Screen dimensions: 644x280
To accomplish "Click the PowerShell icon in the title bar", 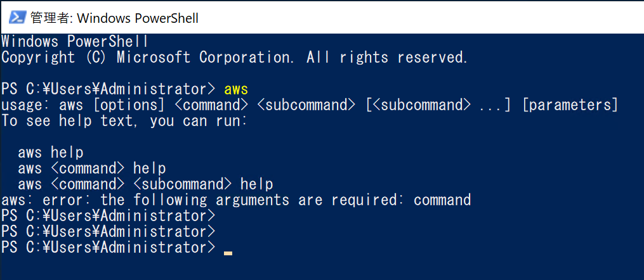I will (x=17, y=18).
